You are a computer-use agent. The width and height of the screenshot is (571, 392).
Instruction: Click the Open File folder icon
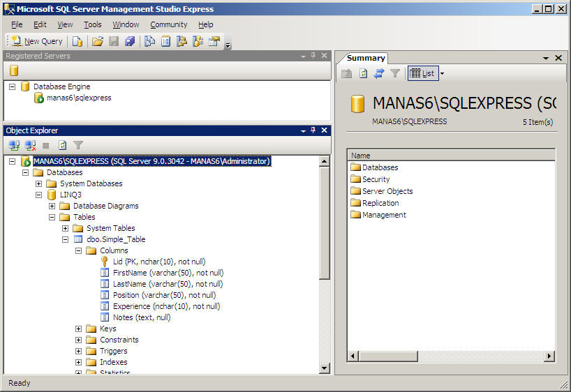[98, 41]
